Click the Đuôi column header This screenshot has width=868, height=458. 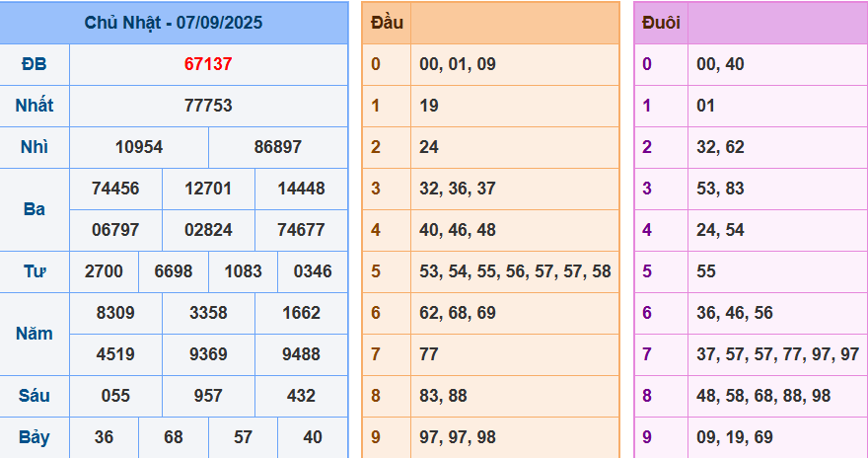pos(660,23)
